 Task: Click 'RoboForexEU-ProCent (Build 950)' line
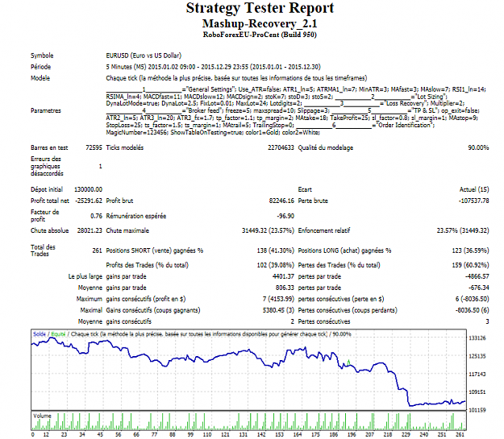[260, 35]
